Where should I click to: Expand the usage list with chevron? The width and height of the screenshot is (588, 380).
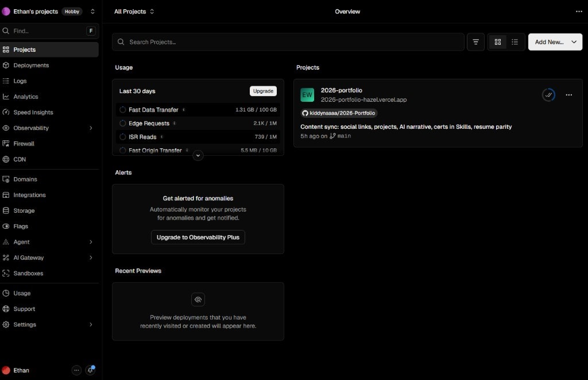pos(198,155)
